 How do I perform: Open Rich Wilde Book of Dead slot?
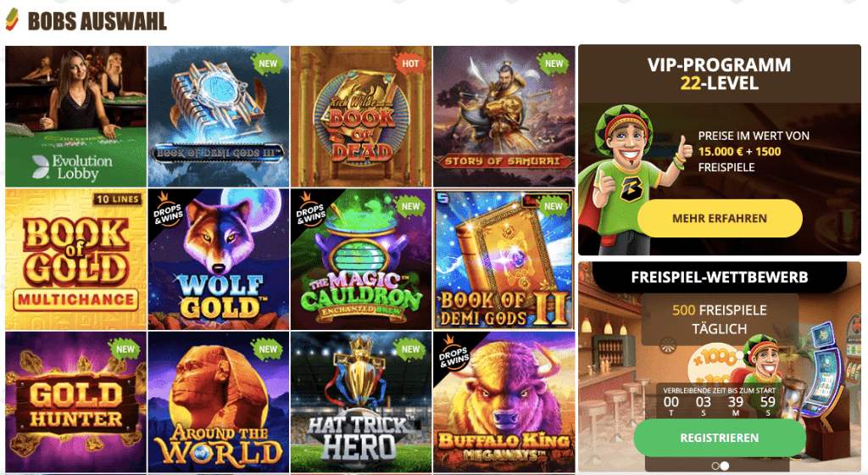click(361, 116)
